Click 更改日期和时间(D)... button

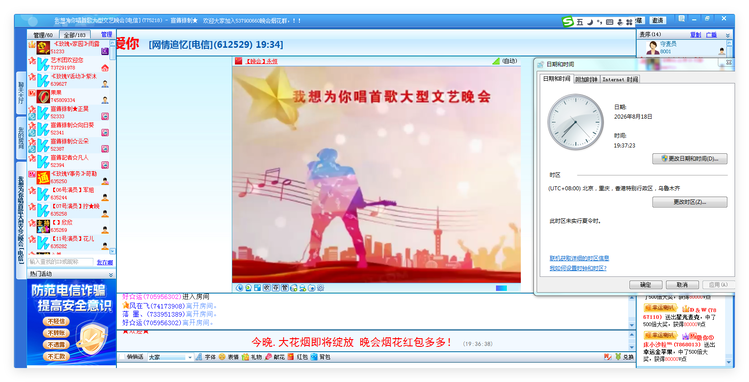point(690,159)
